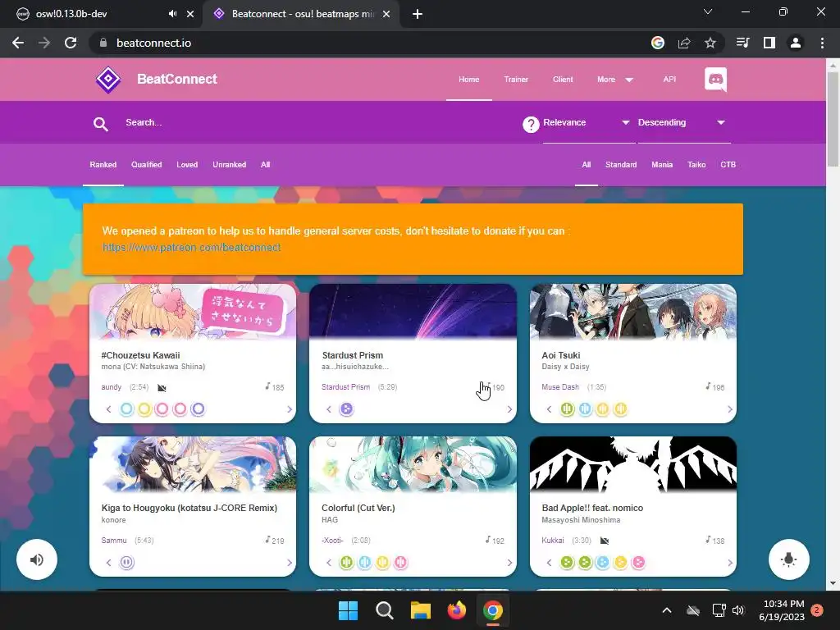
Task: Expand the More menu in header
Action: [615, 80]
